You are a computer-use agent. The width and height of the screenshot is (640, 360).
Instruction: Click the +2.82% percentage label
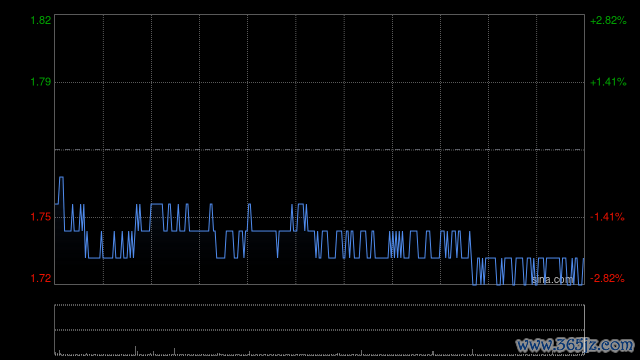click(x=608, y=20)
